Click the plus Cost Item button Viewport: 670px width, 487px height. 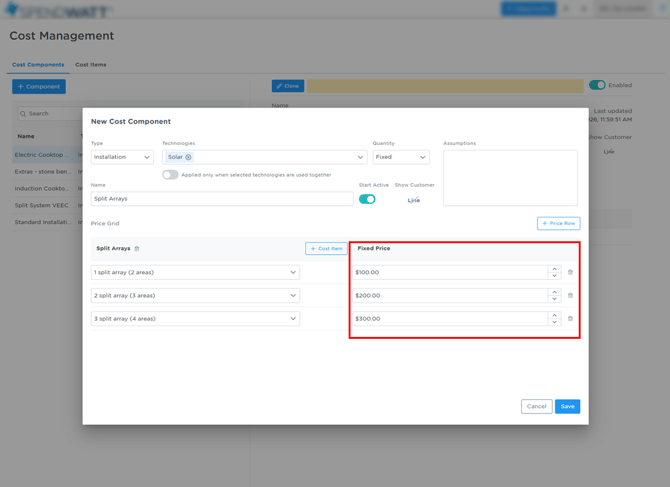coord(326,249)
